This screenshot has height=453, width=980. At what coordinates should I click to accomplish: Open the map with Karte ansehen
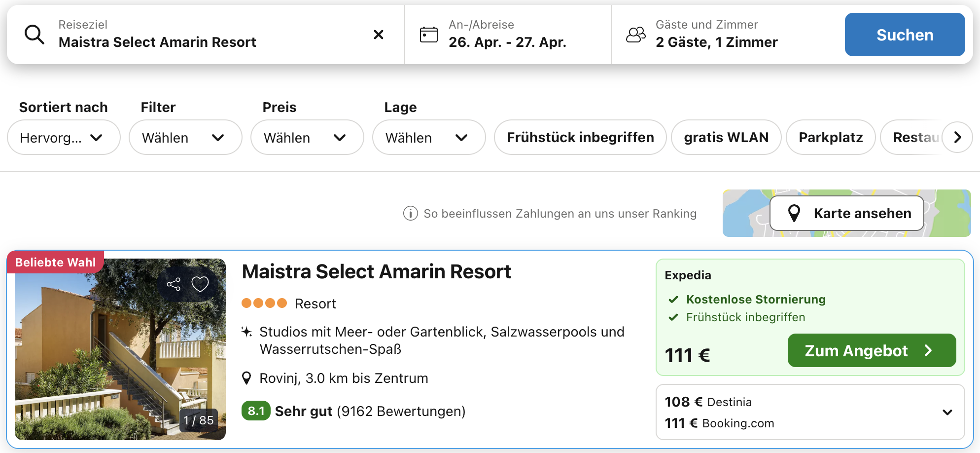pos(846,213)
